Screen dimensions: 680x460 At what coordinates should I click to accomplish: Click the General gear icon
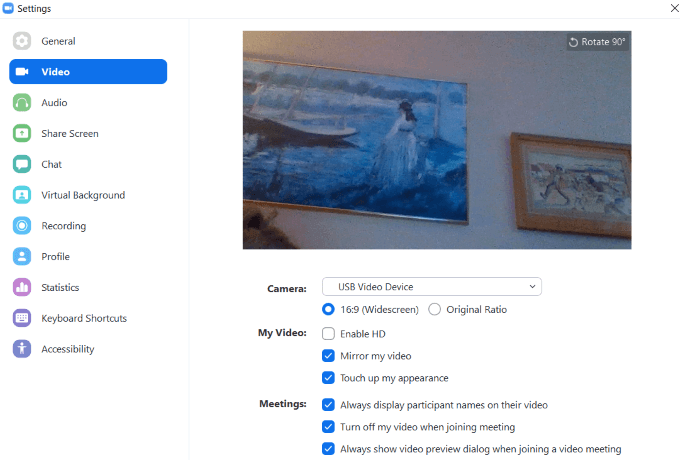(x=22, y=41)
